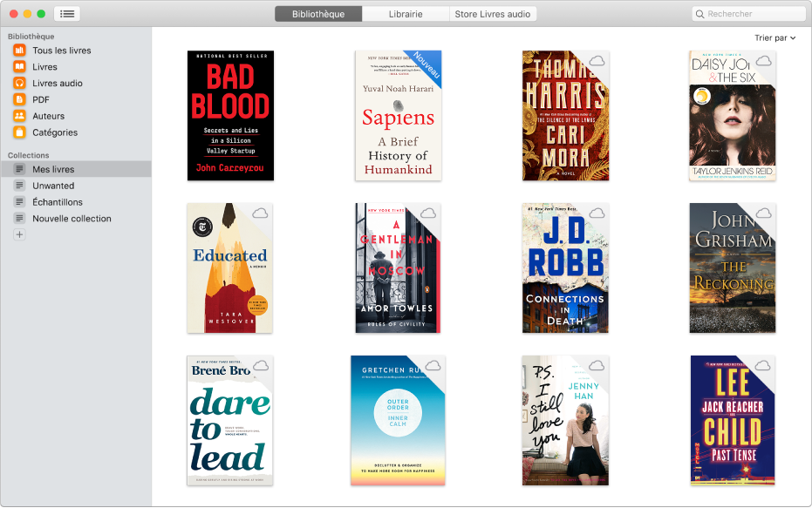Image resolution: width=812 pixels, height=508 pixels.
Task: Select the Cari Mora book cover
Action: click(x=565, y=115)
